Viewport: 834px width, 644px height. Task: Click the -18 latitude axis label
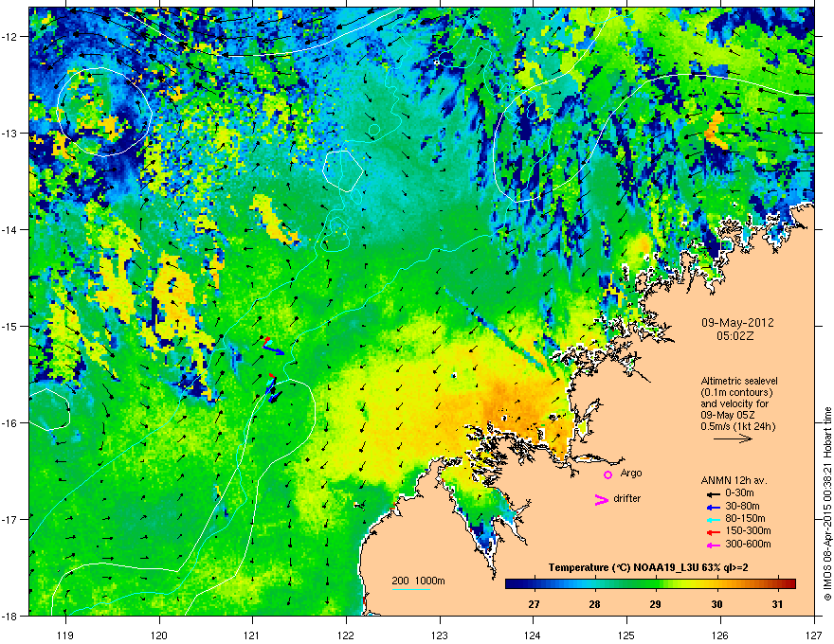click(10, 616)
